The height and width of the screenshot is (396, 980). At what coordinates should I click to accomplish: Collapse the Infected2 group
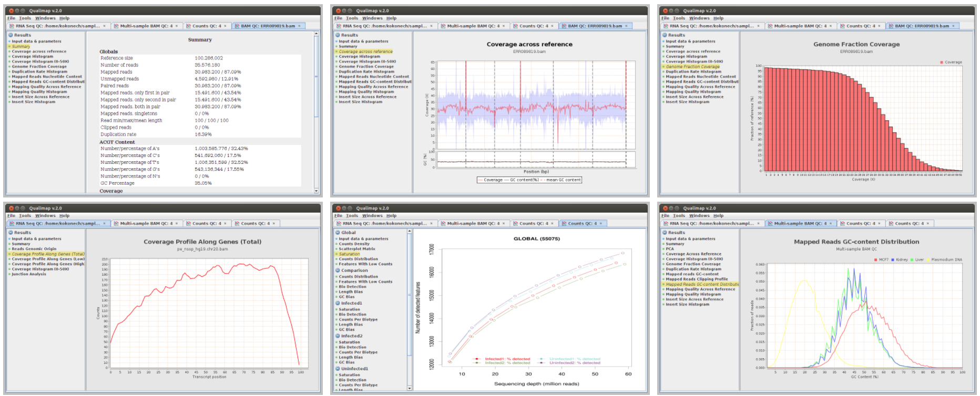[338, 336]
